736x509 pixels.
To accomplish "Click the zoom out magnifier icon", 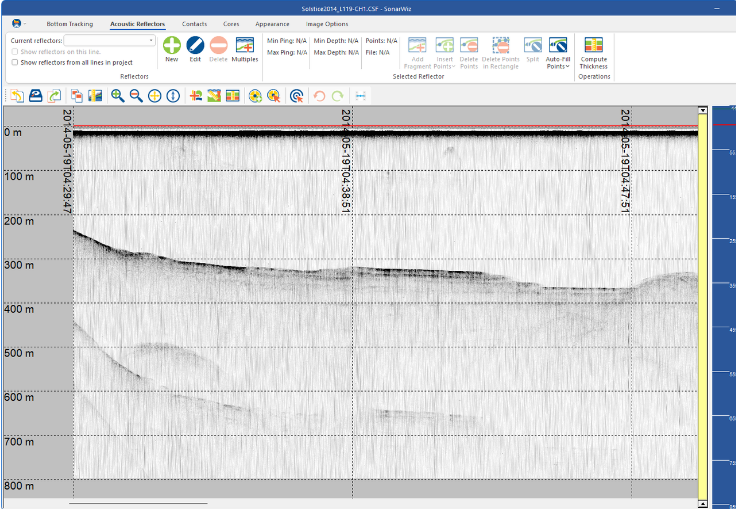I will (136, 96).
